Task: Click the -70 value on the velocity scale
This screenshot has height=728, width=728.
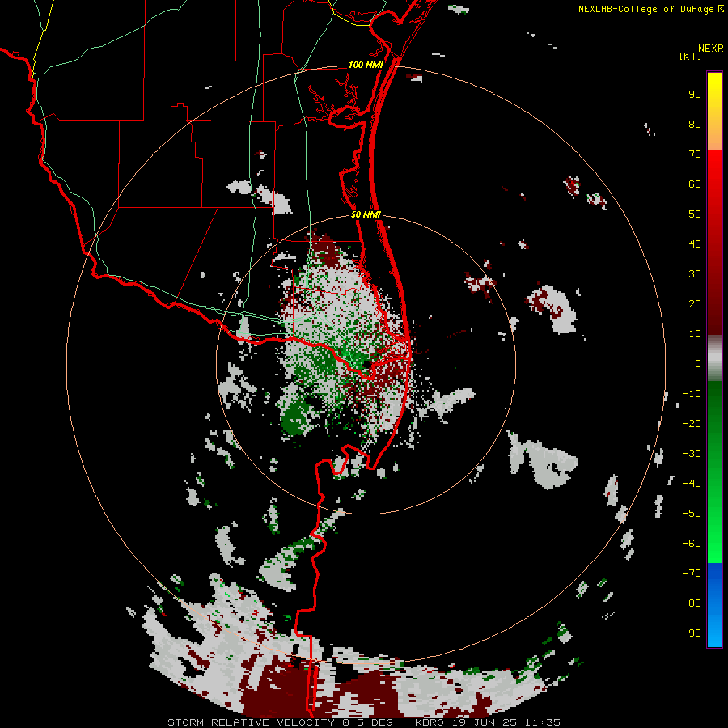Action: coord(692,573)
